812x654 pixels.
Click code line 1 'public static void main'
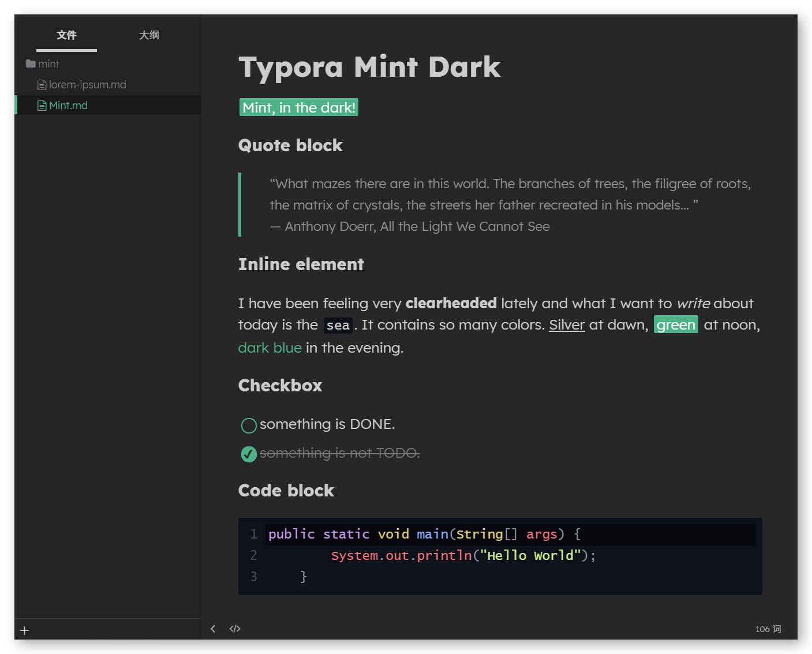coord(424,535)
